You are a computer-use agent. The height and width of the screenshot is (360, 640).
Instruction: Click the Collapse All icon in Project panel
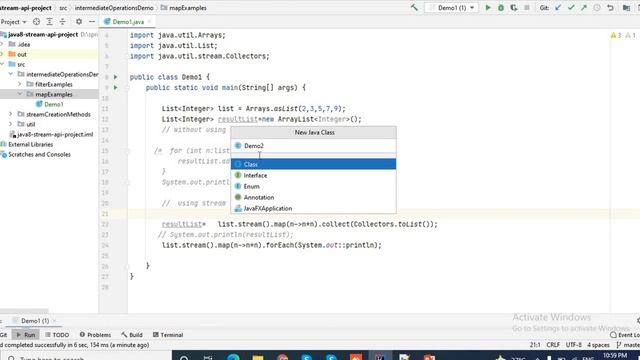(x=62, y=22)
